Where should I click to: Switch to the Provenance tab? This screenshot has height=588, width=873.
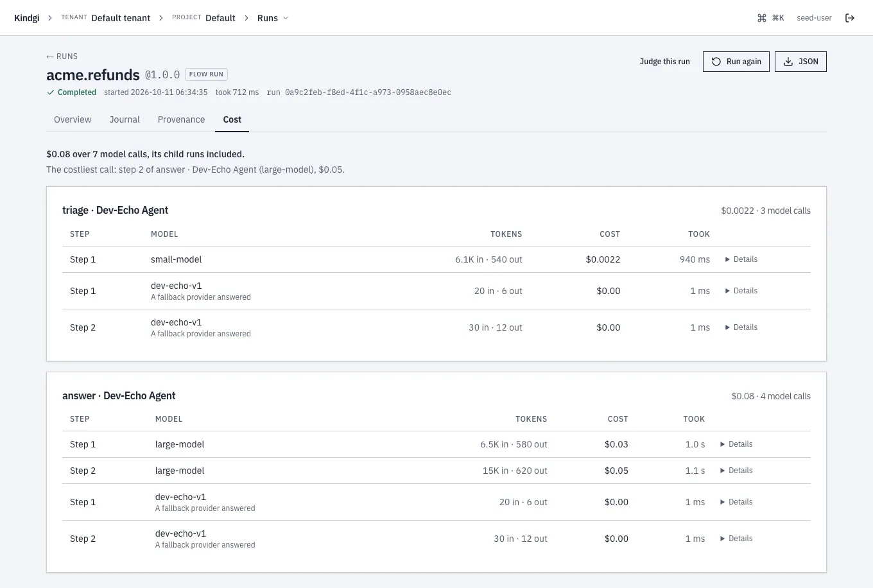point(181,119)
